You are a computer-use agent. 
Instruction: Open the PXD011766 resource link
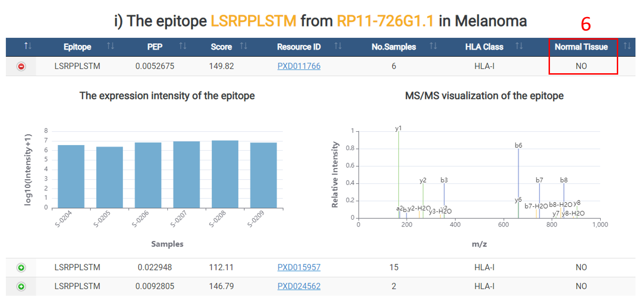click(299, 66)
